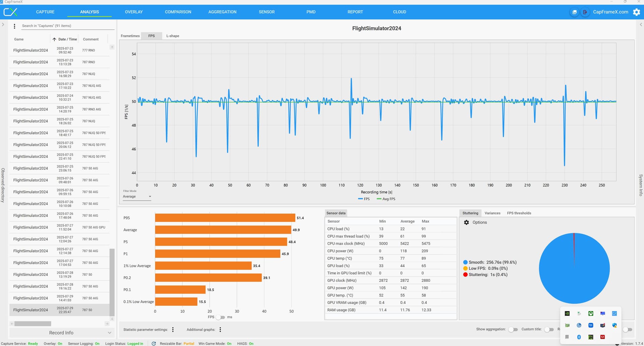Select the 2025-07-27 capture commented 787 50 AIG GPU
This screenshot has width=644, height=346.
[x=60, y=227]
